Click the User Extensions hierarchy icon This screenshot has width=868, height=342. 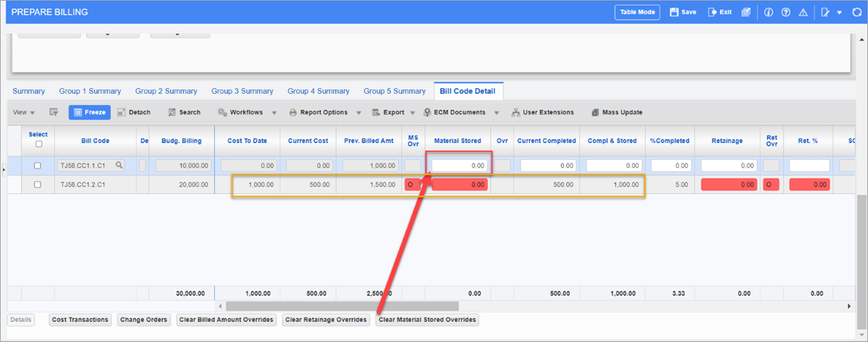pos(516,112)
